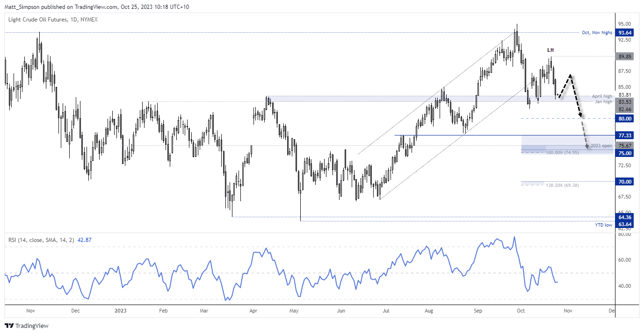Click the April high shaded resistance zone
Screen dimensions: 644x334
click(439, 99)
